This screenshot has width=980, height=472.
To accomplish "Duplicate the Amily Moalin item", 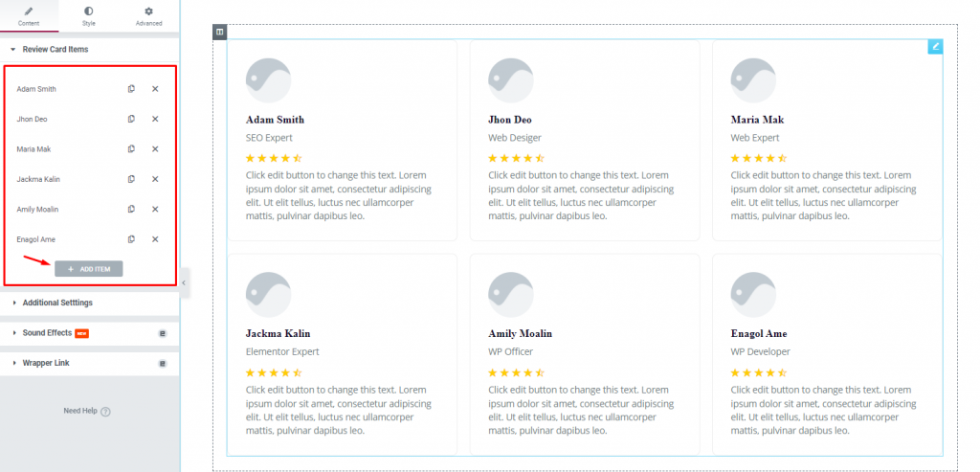I will 131,209.
